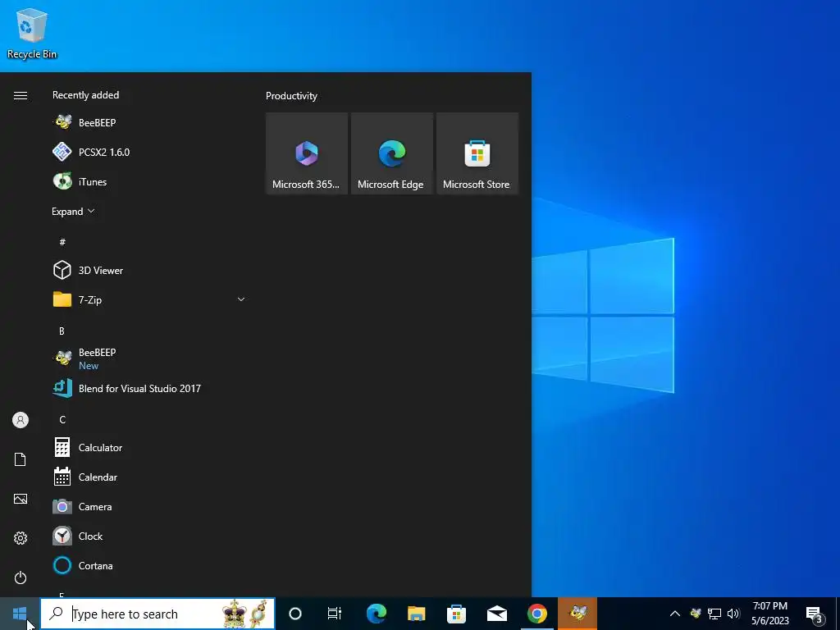This screenshot has width=840, height=630.
Task: Focus the Type here to search box
Action: pos(157,614)
